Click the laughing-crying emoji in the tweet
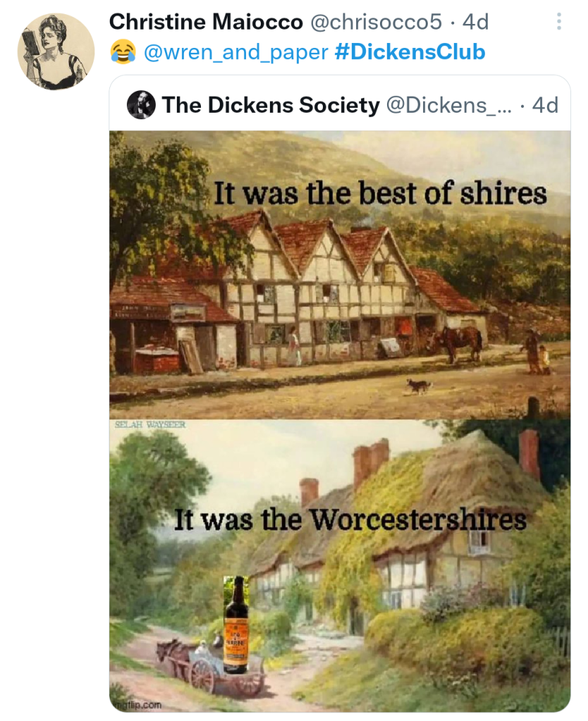This screenshot has width=588, height=721. point(123,51)
